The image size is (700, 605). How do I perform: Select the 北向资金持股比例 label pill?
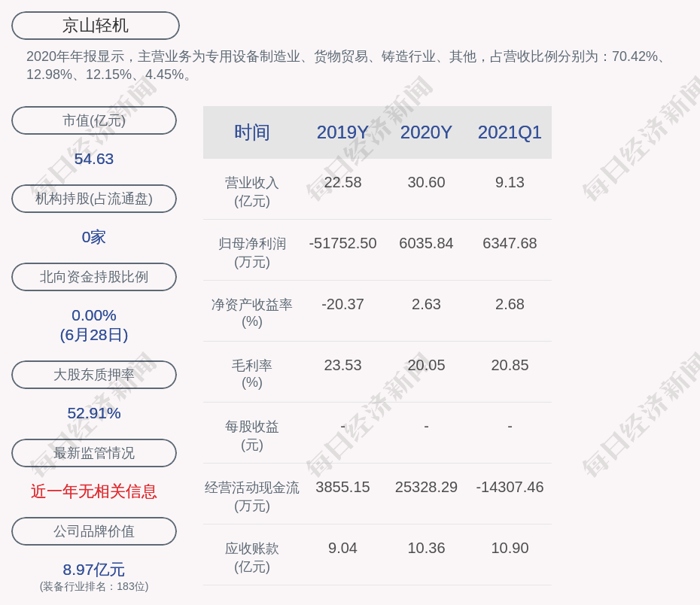[x=94, y=277]
